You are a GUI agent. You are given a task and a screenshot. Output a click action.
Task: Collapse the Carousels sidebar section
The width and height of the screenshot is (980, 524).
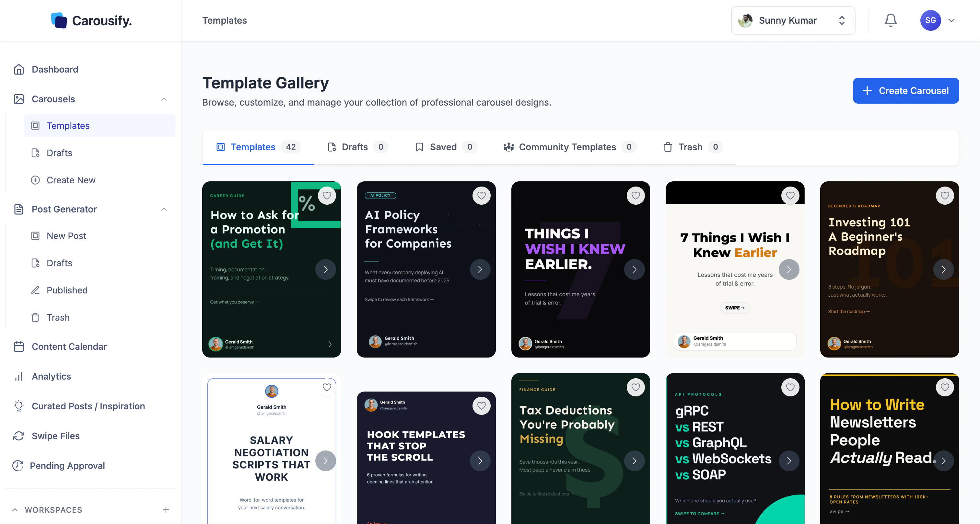tap(164, 99)
